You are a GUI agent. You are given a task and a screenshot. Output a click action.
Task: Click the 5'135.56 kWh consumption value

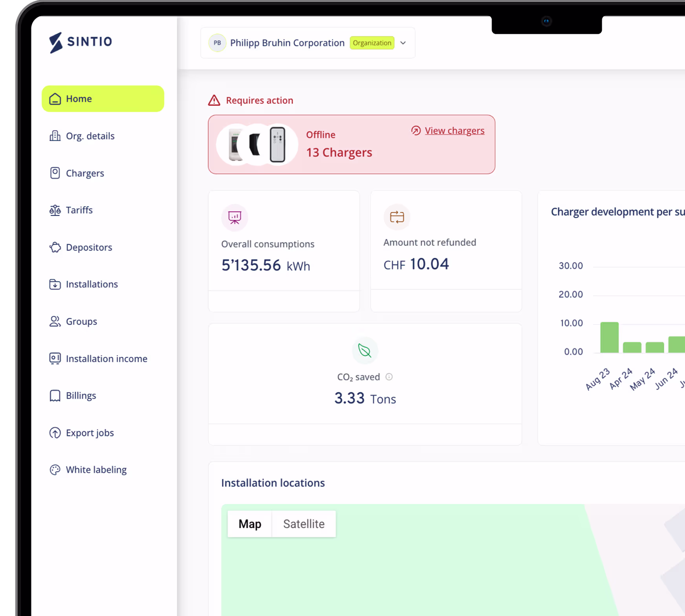pyautogui.click(x=266, y=266)
